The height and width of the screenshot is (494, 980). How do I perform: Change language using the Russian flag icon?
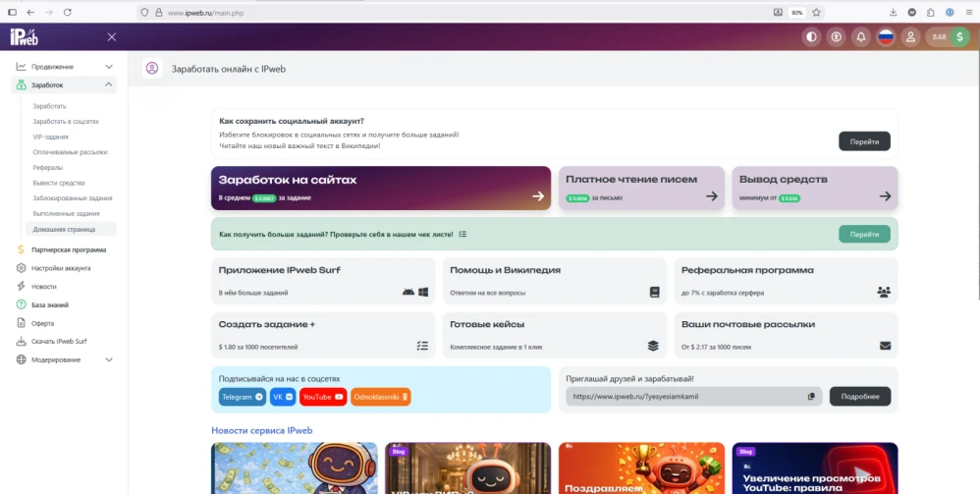point(886,37)
